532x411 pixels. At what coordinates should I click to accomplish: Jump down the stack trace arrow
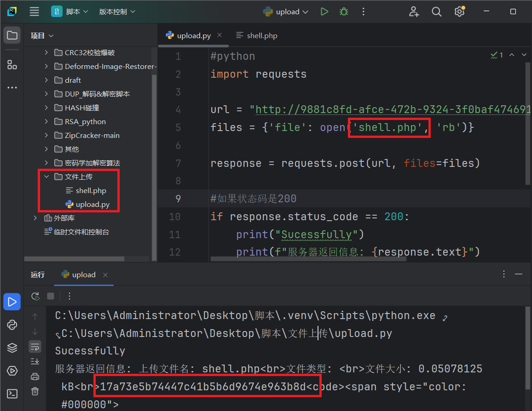pyautogui.click(x=35, y=331)
